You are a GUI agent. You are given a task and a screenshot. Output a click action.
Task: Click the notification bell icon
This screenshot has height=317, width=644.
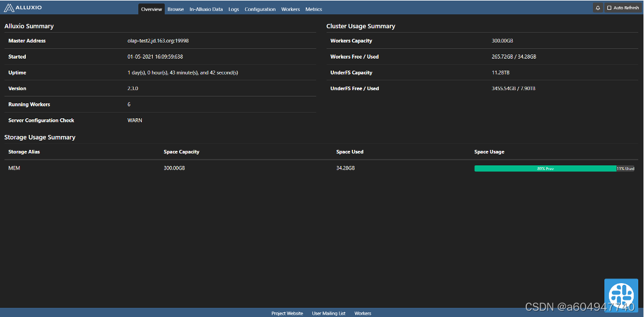tap(598, 8)
